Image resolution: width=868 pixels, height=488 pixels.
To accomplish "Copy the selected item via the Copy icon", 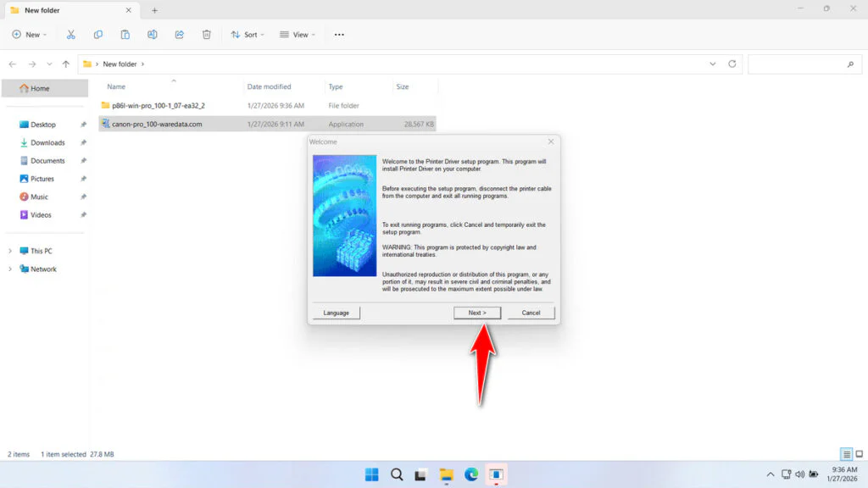I will pyautogui.click(x=97, y=34).
